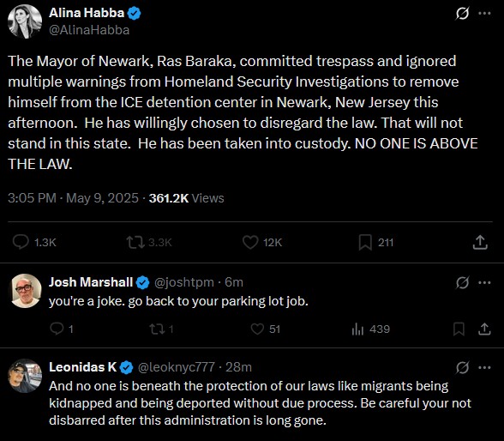Bookmark the post with 211 bookmarks

tap(376, 242)
